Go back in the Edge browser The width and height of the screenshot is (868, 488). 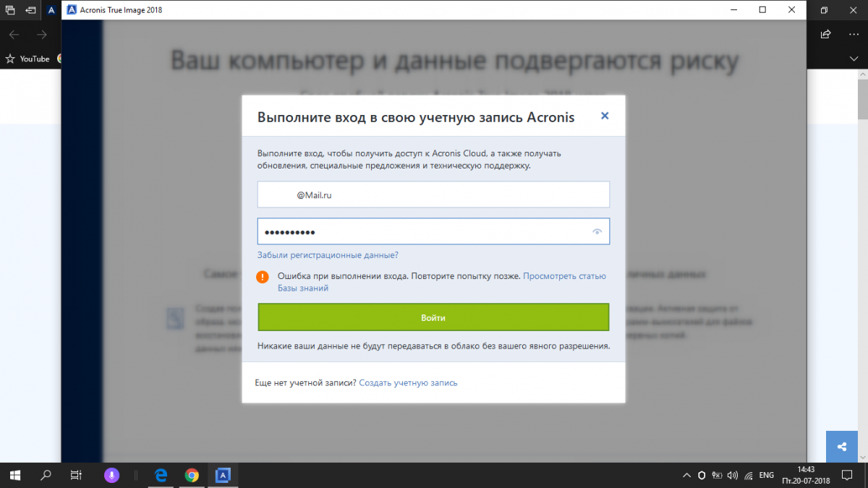click(14, 35)
